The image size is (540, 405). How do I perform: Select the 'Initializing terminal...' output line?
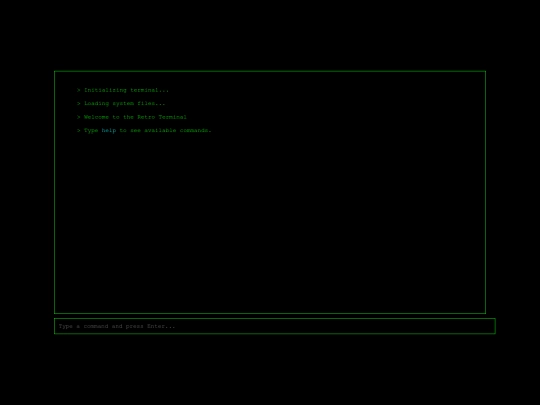pyautogui.click(x=123, y=90)
